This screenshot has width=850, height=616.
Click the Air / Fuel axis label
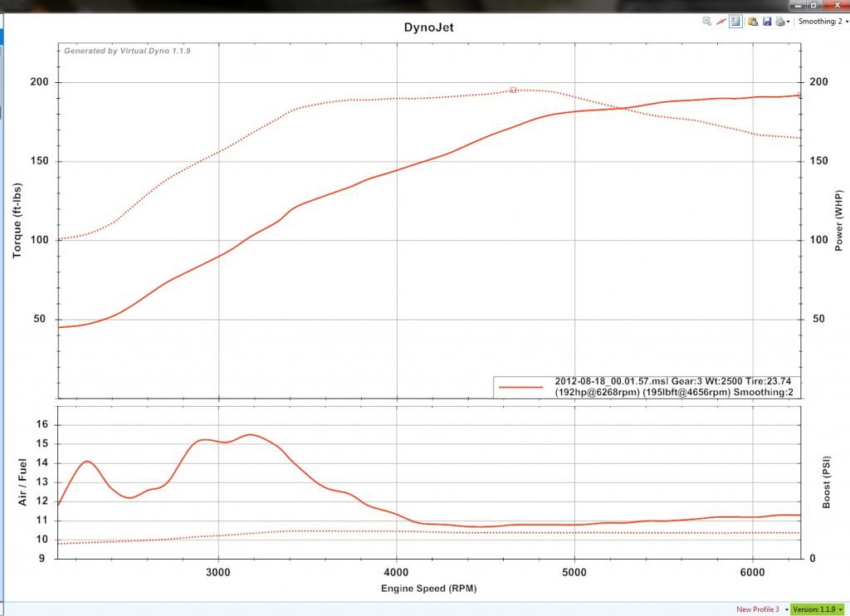23,485
